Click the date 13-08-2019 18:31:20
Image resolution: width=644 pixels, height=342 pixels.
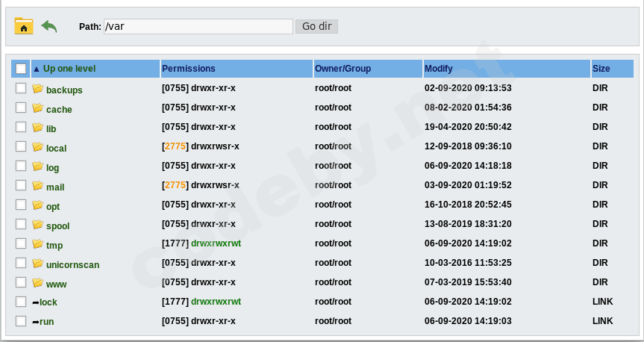468,224
